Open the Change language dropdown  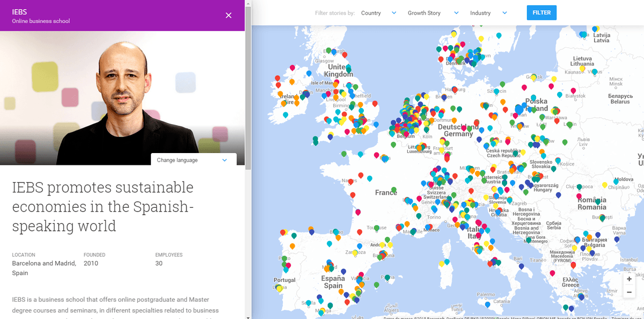click(x=193, y=160)
